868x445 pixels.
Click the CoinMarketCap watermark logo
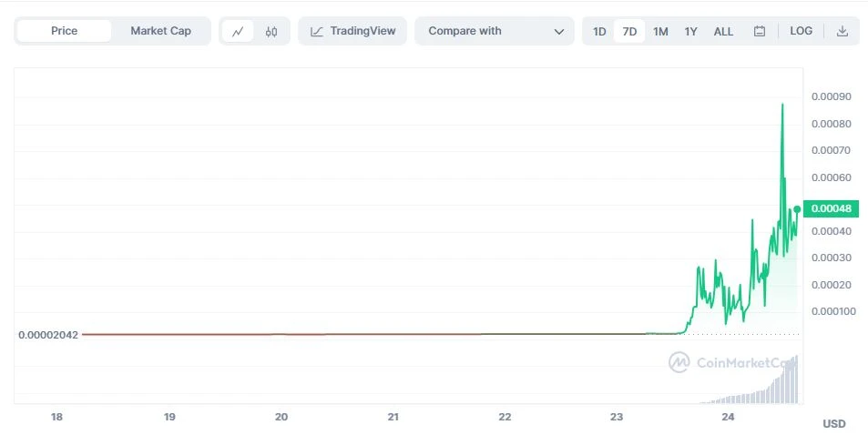coord(679,362)
